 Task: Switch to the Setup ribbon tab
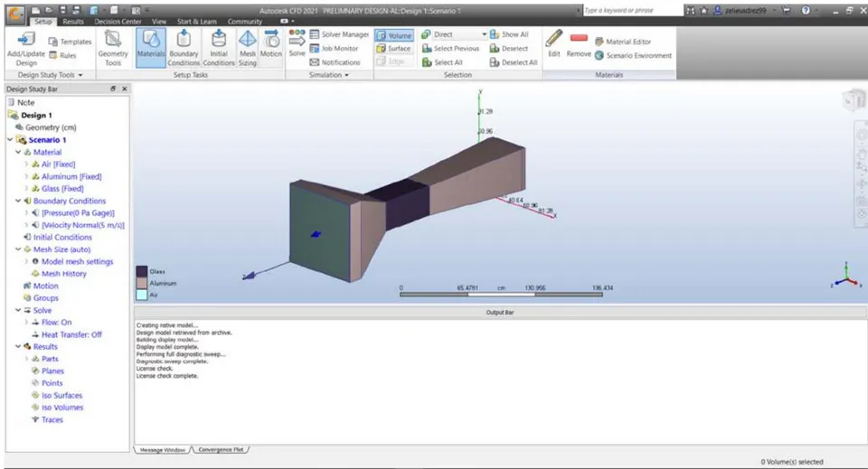pos(42,22)
